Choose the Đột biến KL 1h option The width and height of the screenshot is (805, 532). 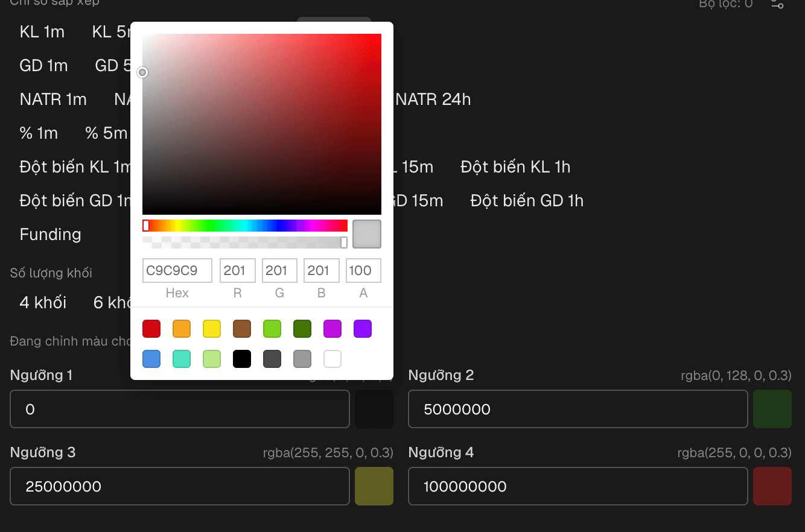coord(515,166)
